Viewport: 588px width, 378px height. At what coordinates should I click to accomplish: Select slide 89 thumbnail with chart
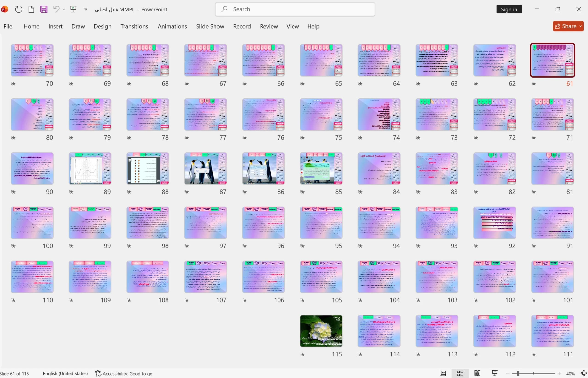[90, 168]
